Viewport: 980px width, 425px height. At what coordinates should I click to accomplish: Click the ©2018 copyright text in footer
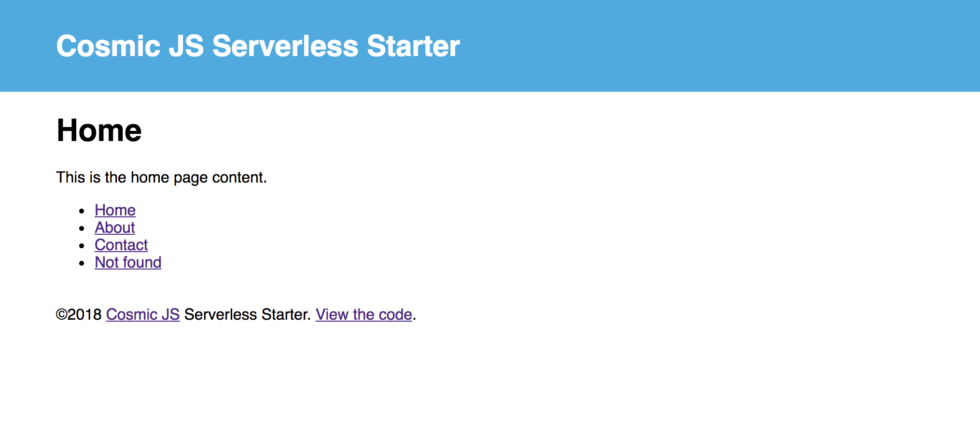tap(79, 314)
